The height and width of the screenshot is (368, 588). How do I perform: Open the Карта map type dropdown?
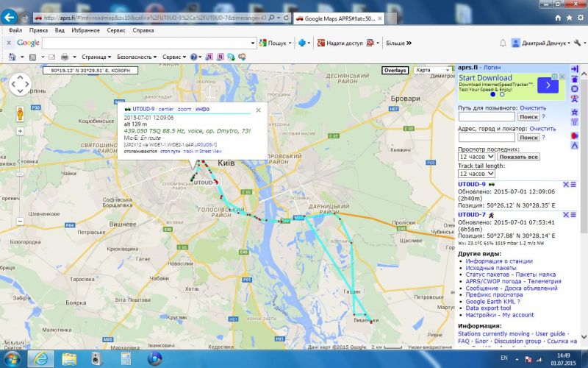[x=433, y=71]
